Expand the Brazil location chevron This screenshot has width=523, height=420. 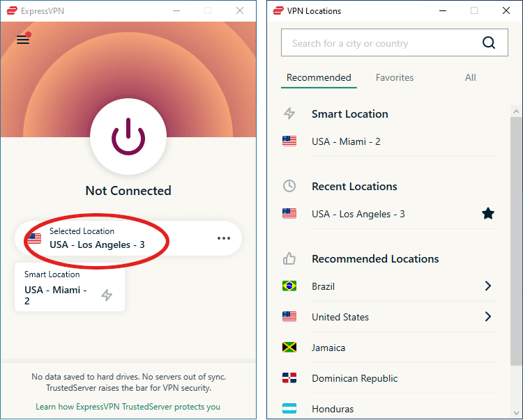tap(488, 286)
